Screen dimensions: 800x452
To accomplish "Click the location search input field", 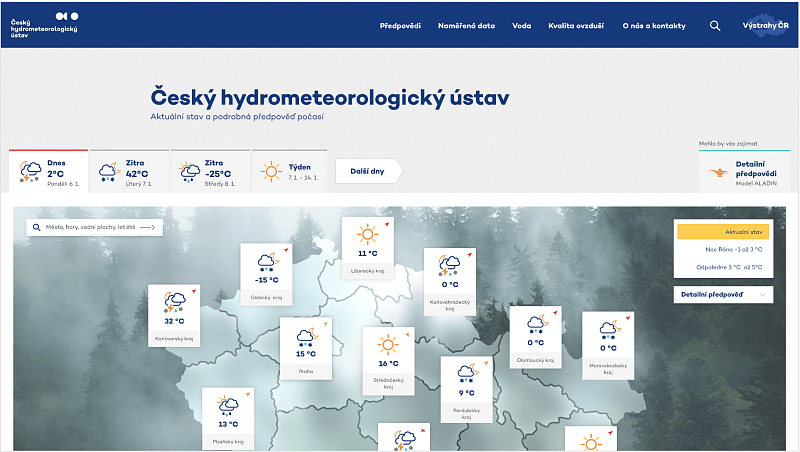I will point(93,228).
